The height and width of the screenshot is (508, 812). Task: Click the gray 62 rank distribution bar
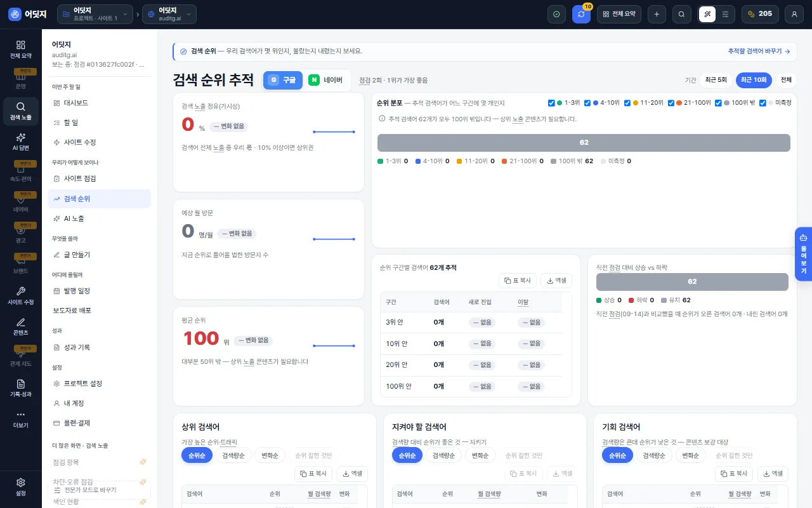coord(584,143)
